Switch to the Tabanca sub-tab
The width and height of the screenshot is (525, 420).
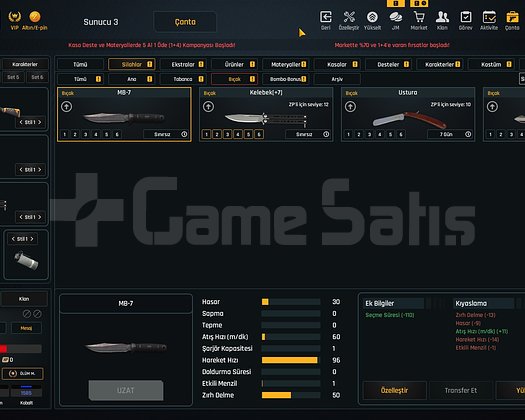click(x=183, y=79)
